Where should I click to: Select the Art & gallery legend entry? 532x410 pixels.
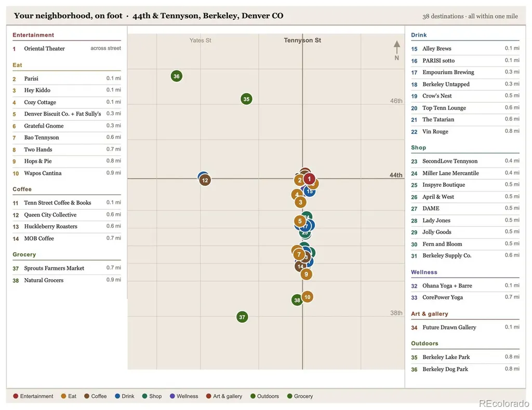[224, 396]
